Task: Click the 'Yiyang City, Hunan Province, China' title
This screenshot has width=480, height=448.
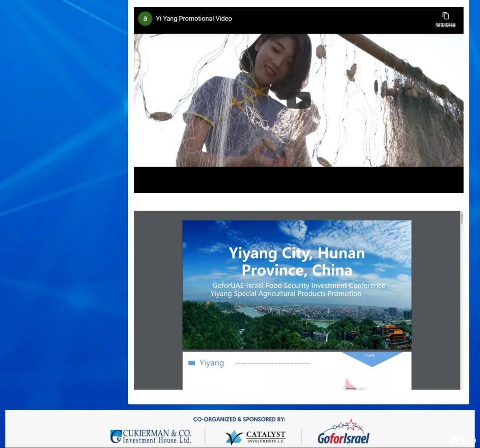Action: pyautogui.click(x=297, y=261)
